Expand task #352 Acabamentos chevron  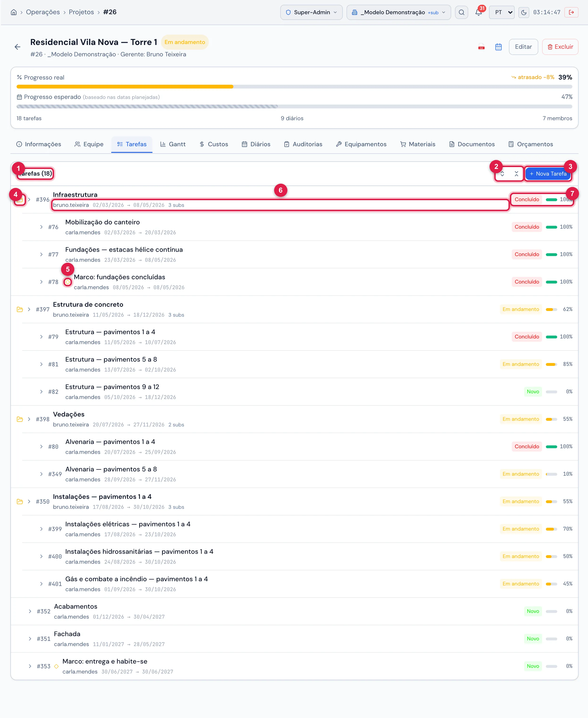[30, 611]
